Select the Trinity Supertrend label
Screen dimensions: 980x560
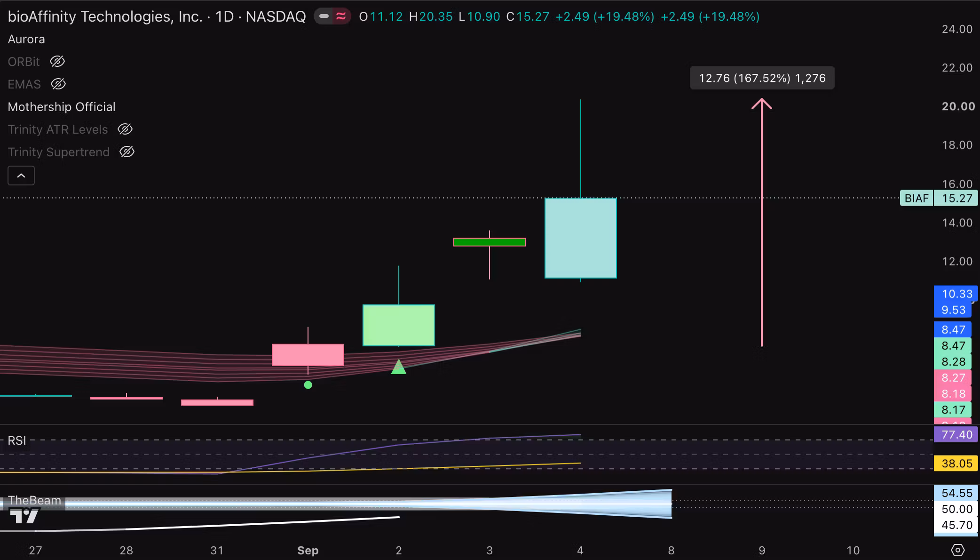tap(59, 152)
